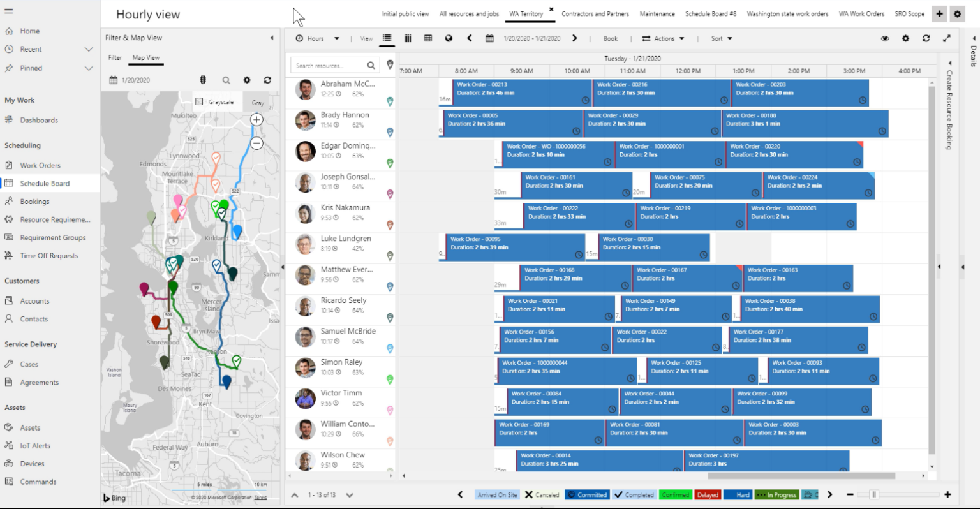This screenshot has width=980, height=509.
Task: Open the Maintenance tab
Action: [x=657, y=13]
